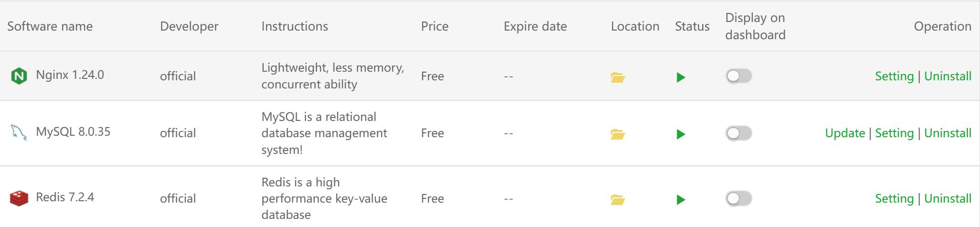Click the Expire date column header
Image resolution: width=980 pixels, height=227 pixels.
[x=535, y=26]
